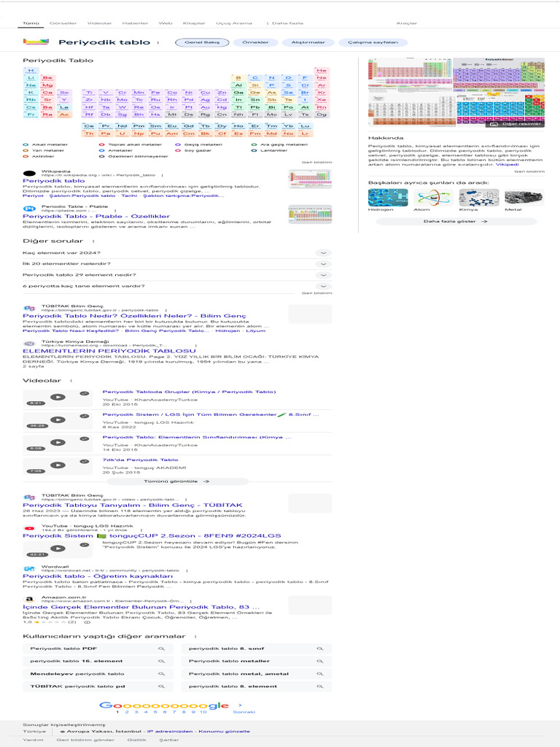
Task: Click Daha fazla göster button
Action: coord(456,222)
